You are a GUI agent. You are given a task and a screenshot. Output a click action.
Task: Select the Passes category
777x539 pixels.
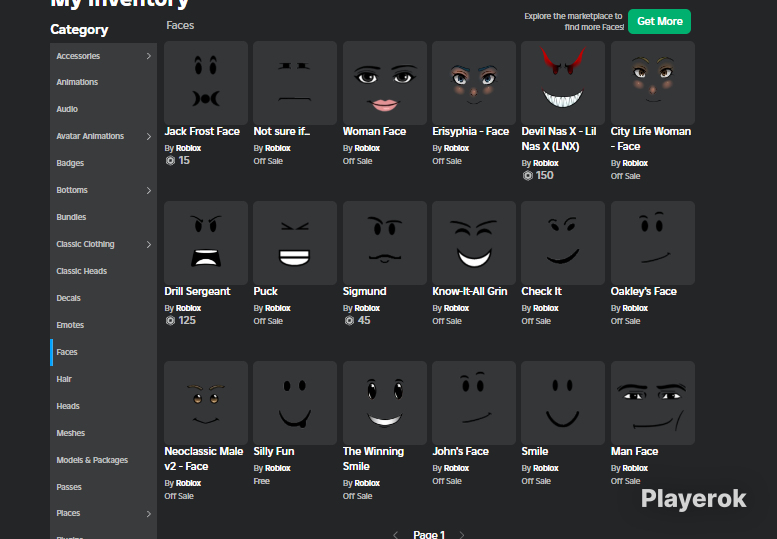(104, 487)
